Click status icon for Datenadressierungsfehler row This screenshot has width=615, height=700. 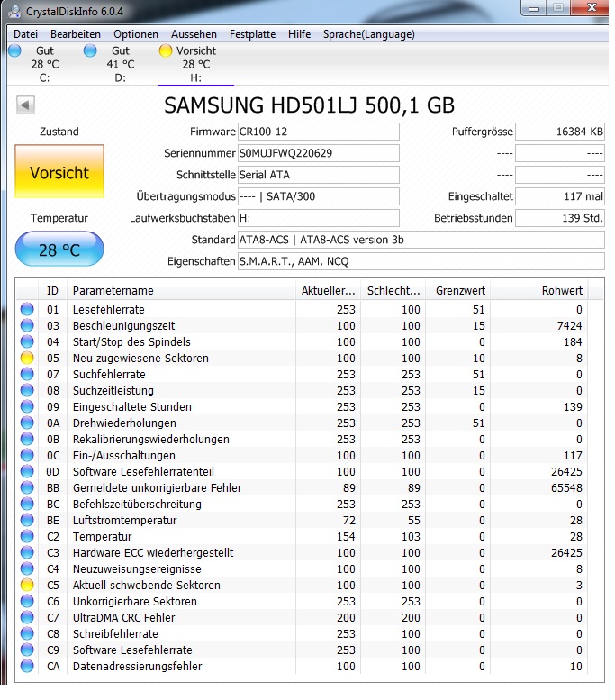[27, 666]
